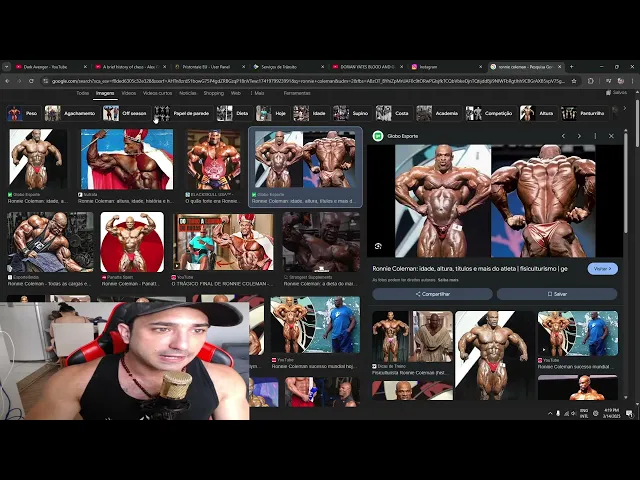Save the image with Salvar
The height and width of the screenshot is (480, 640).
557,294
